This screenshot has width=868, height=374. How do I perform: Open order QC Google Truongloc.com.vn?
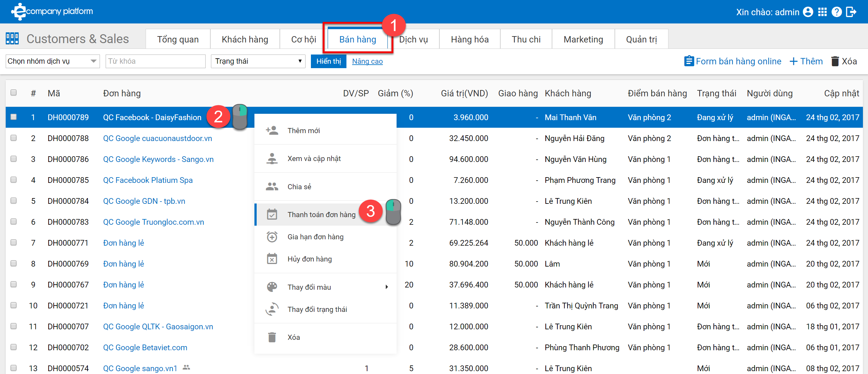[153, 222]
